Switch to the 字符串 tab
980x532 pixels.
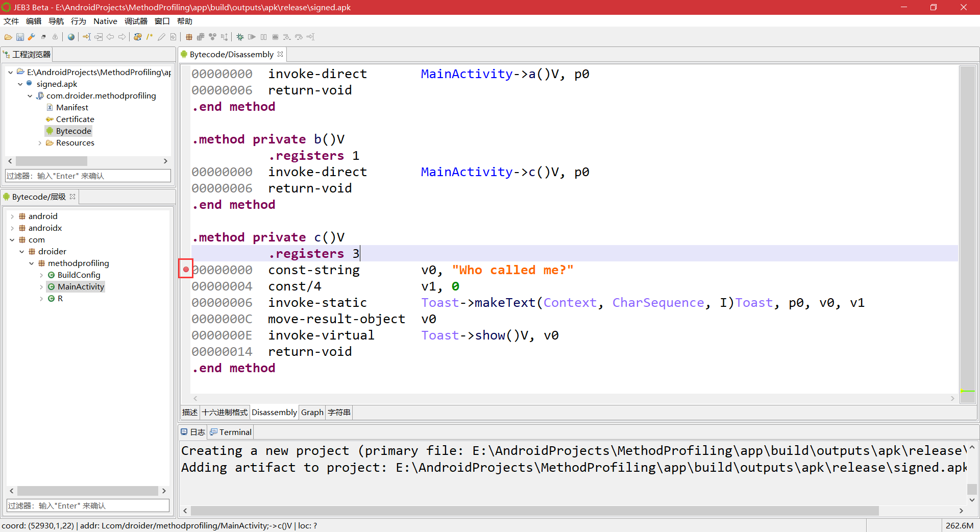pyautogui.click(x=339, y=412)
